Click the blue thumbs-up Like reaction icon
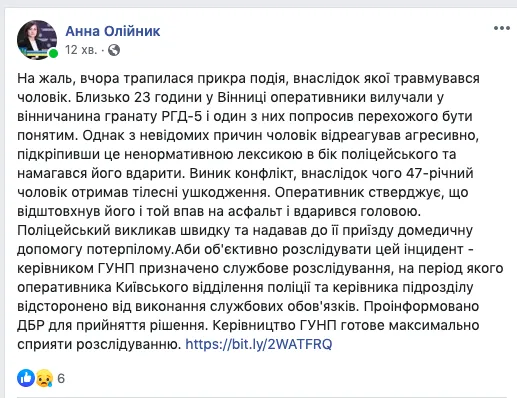 (26, 378)
